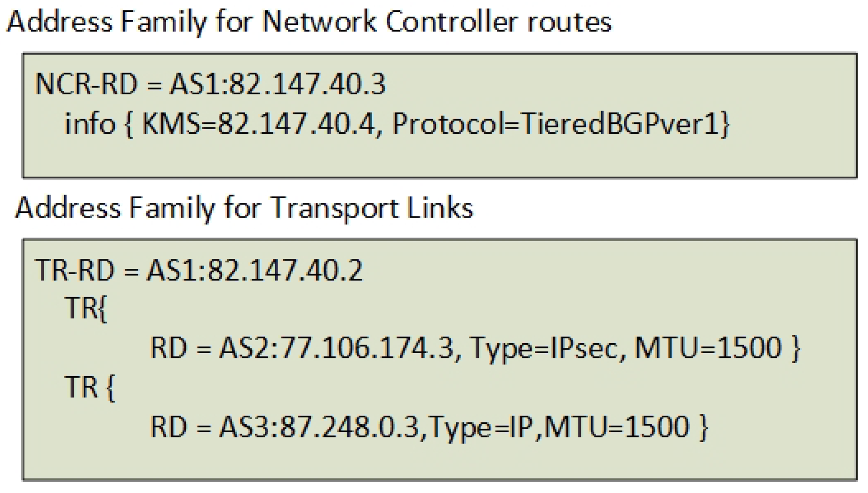Click the 'Address Family for Transport Links' heading

tap(244, 208)
